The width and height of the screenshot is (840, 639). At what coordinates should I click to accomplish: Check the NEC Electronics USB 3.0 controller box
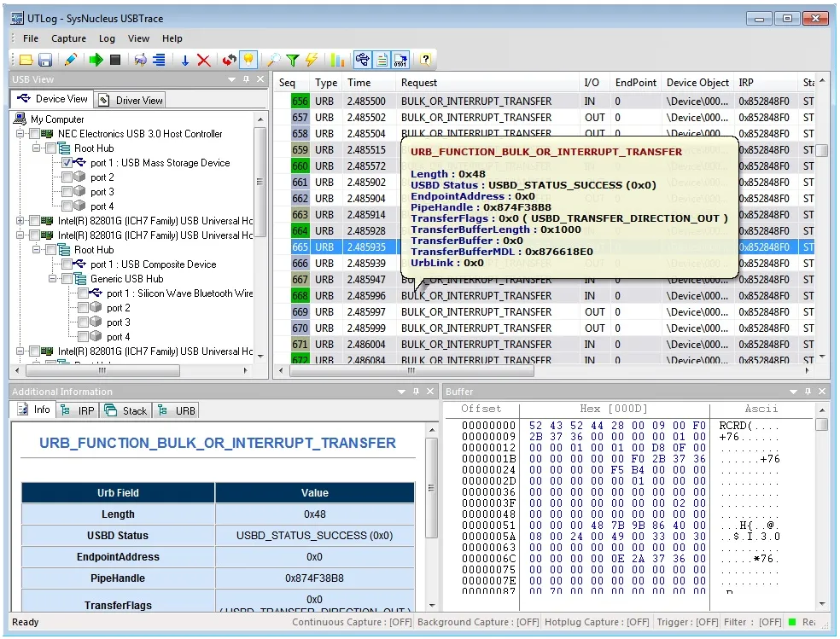(35, 134)
